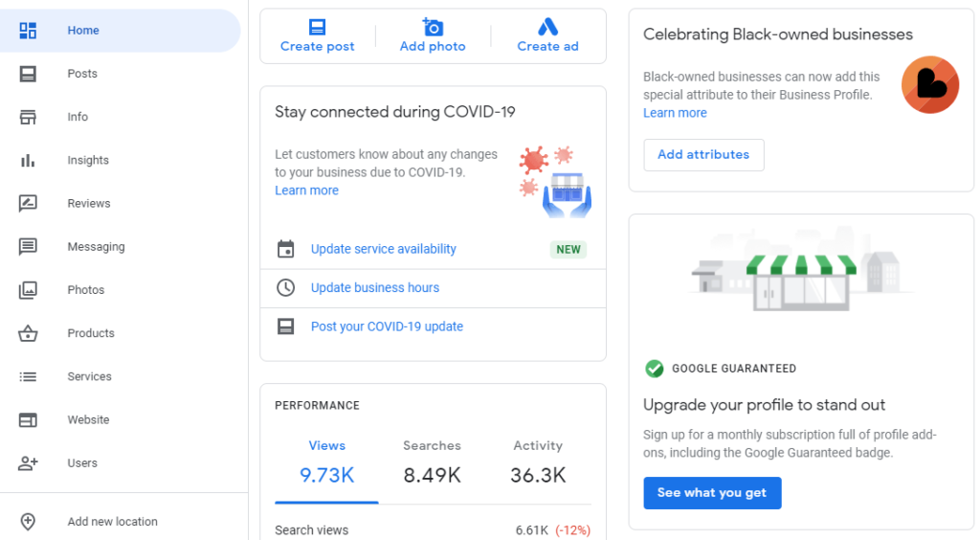Follow Learn more link in COVID-19 card

[x=306, y=191]
